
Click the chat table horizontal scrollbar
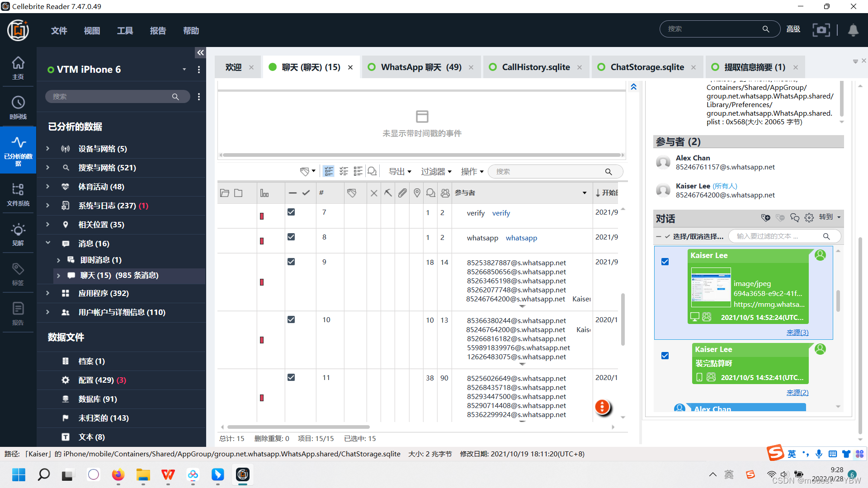[x=298, y=427]
